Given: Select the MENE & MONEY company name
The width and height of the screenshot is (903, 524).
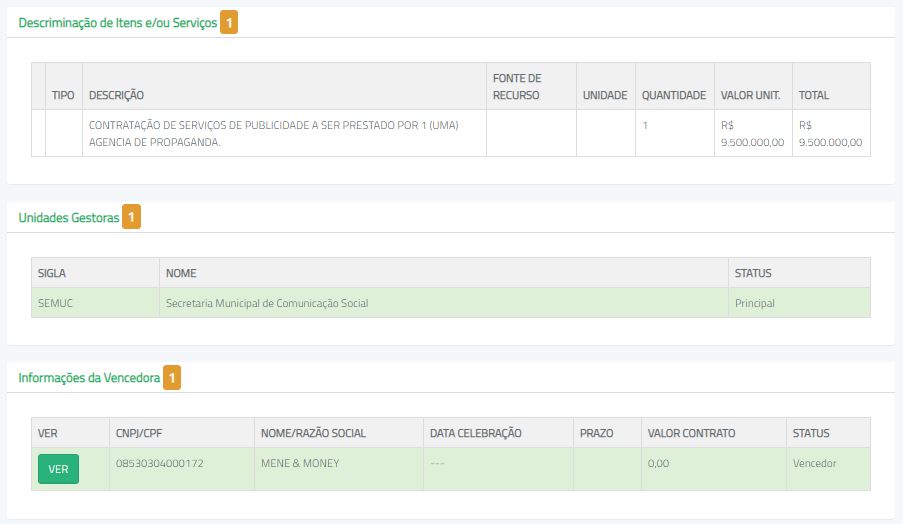Looking at the screenshot, I should pyautogui.click(x=300, y=463).
